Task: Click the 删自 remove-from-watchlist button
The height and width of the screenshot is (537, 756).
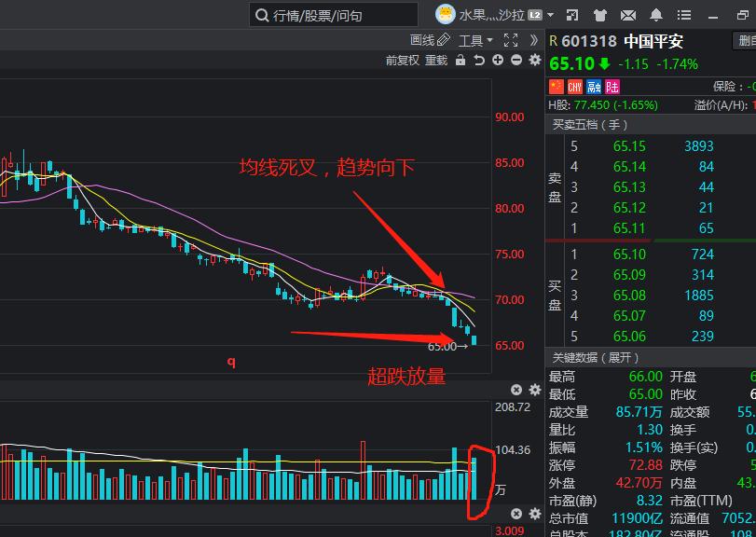Action: point(745,41)
